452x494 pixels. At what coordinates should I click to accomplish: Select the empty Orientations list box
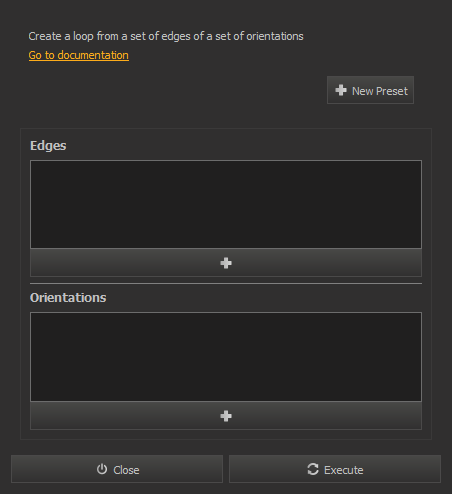(226, 357)
